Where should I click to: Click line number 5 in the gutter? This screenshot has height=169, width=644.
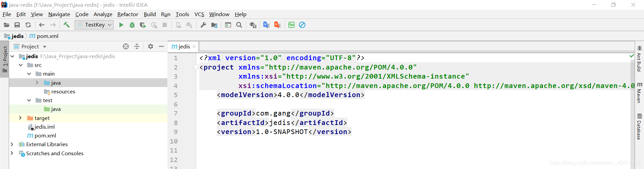point(175,95)
